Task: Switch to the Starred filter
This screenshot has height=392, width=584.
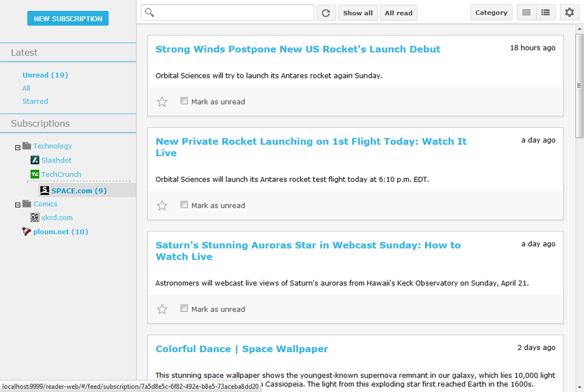Action: (x=35, y=101)
